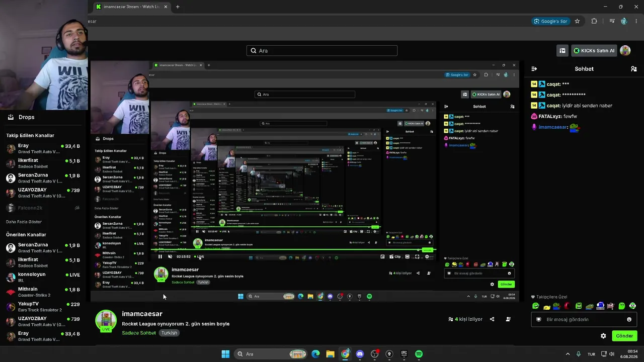Send the message with the largest Gönder button

624,336
